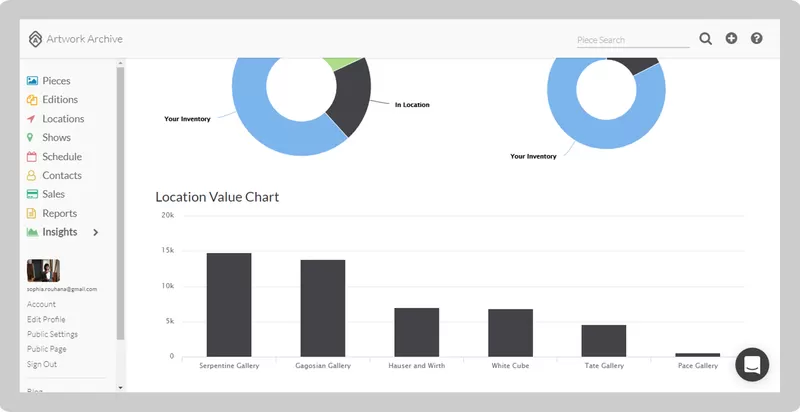Click the Contacts person icon

(x=32, y=175)
